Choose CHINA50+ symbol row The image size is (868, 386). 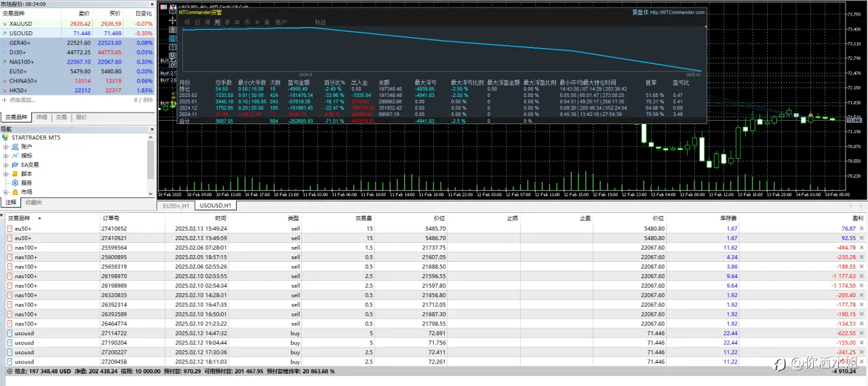pyautogui.click(x=77, y=80)
